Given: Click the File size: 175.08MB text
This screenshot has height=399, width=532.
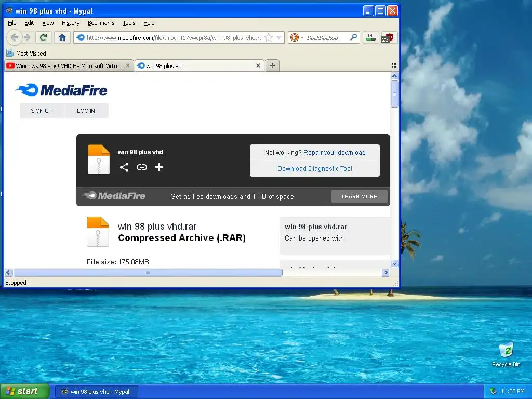Looking at the screenshot, I should tap(118, 262).
